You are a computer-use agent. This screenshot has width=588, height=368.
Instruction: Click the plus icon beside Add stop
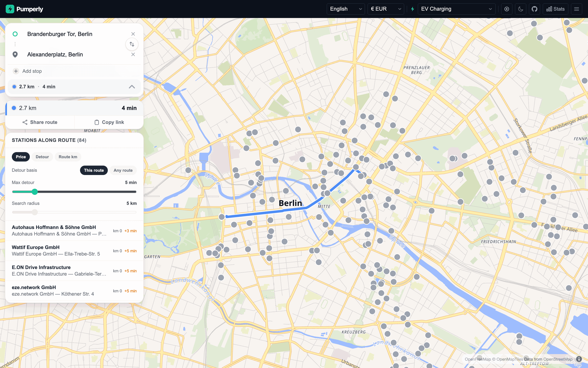point(16,71)
